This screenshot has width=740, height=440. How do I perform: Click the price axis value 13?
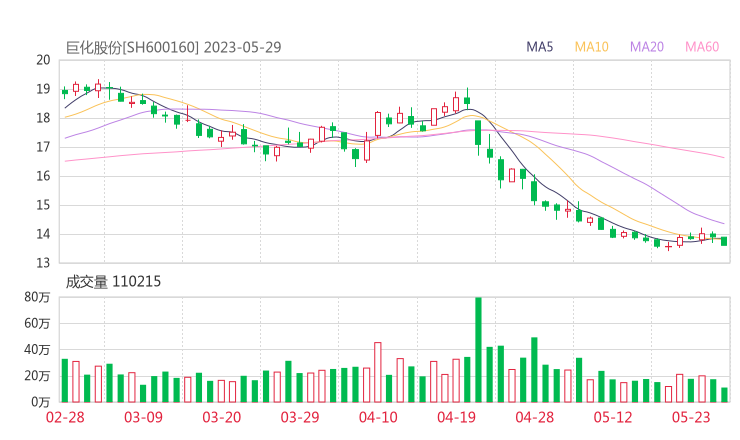(x=43, y=263)
